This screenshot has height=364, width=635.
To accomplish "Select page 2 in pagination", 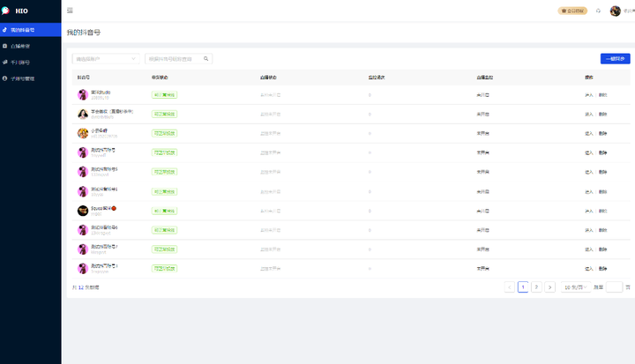I will pyautogui.click(x=536, y=287).
